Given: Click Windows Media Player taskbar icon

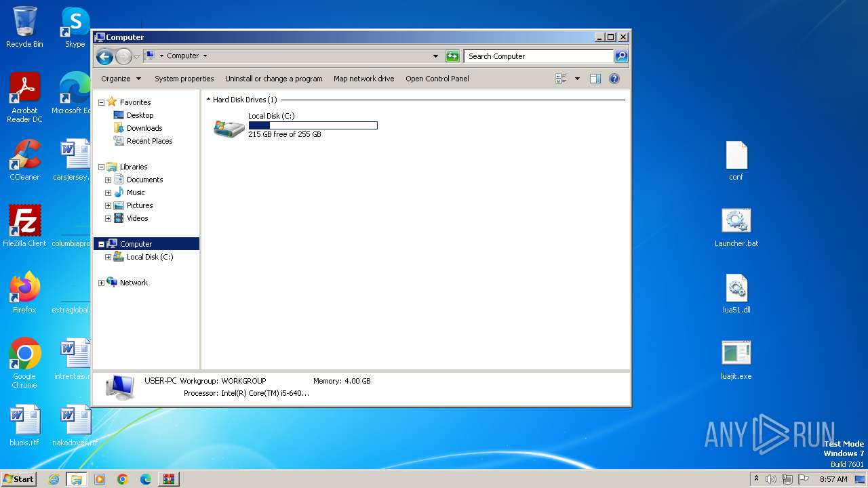Looking at the screenshot, I should (100, 479).
